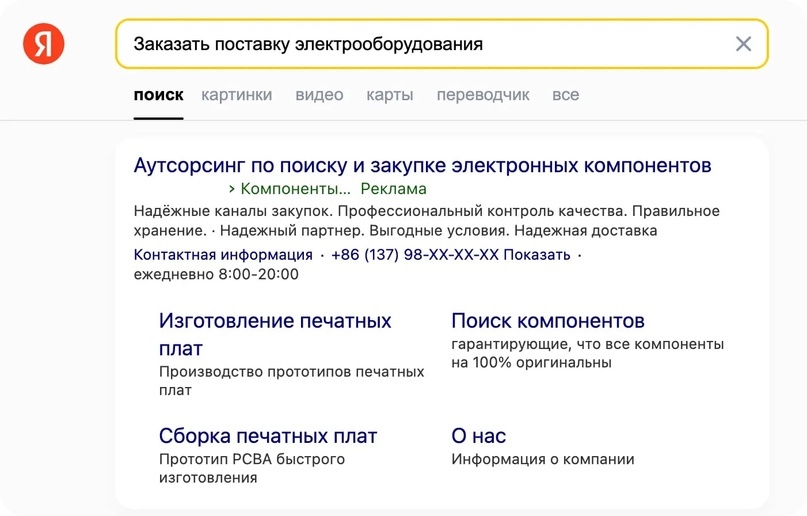
Task: Open sitelink «Изготовление печатных плат»
Action: (275, 334)
